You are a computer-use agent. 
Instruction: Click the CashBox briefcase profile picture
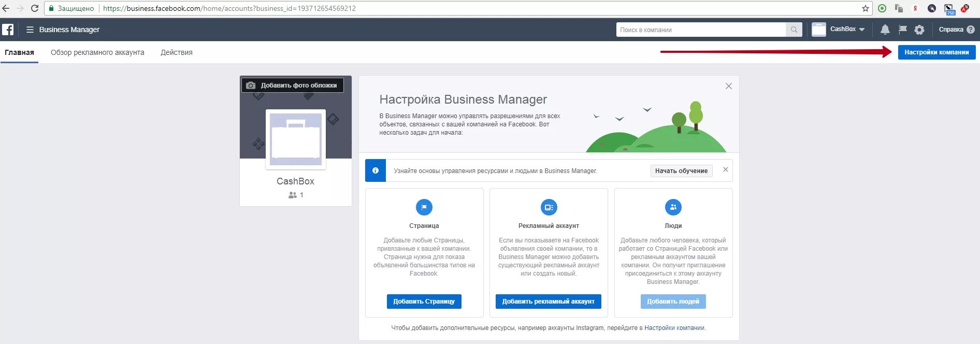coord(296,139)
